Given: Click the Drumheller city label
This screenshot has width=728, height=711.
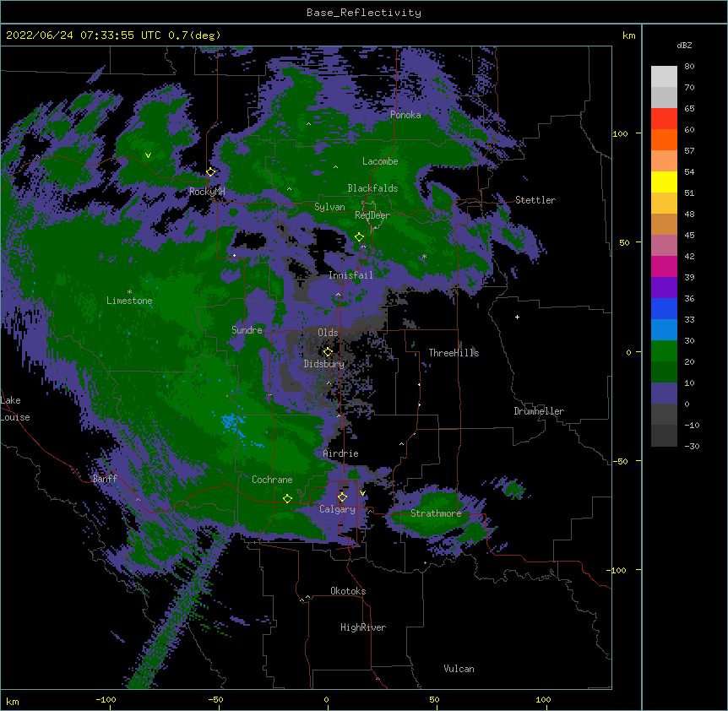Looking at the screenshot, I should click(539, 411).
